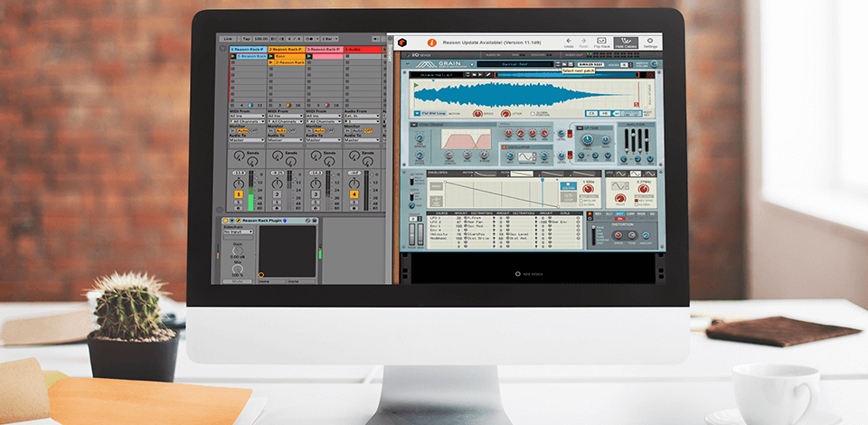
Task: Toggle track 4 activator button
Action: click(x=354, y=194)
